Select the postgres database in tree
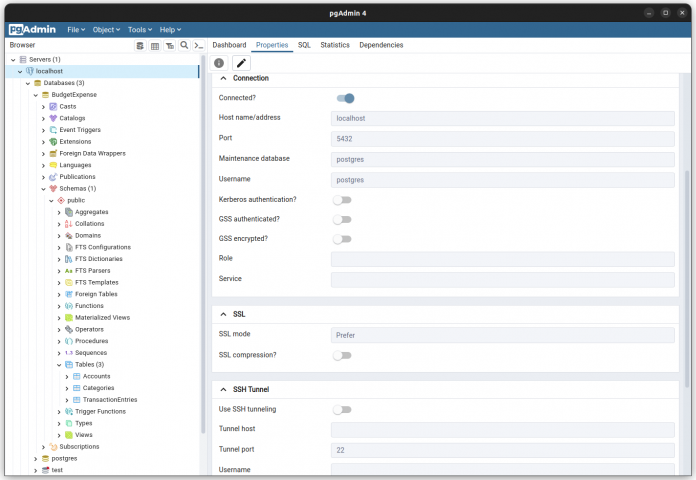This screenshot has width=696, height=480. coord(64,458)
